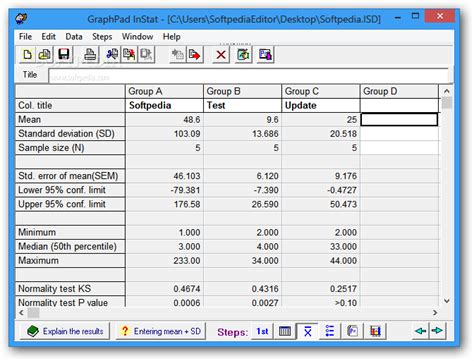The height and width of the screenshot is (361, 474).
Task: Select the Softpedia column title cell
Action: (164, 105)
